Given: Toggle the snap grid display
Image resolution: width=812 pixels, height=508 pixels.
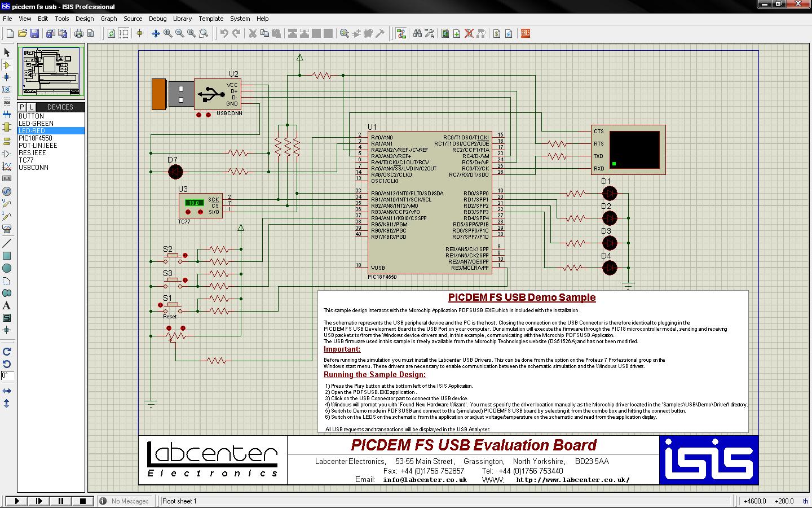Looking at the screenshot, I should click(x=123, y=33).
